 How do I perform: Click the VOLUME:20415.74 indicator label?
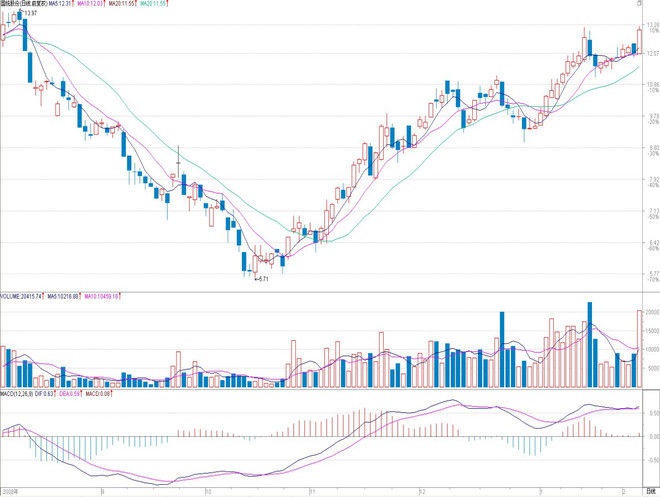click(24, 296)
